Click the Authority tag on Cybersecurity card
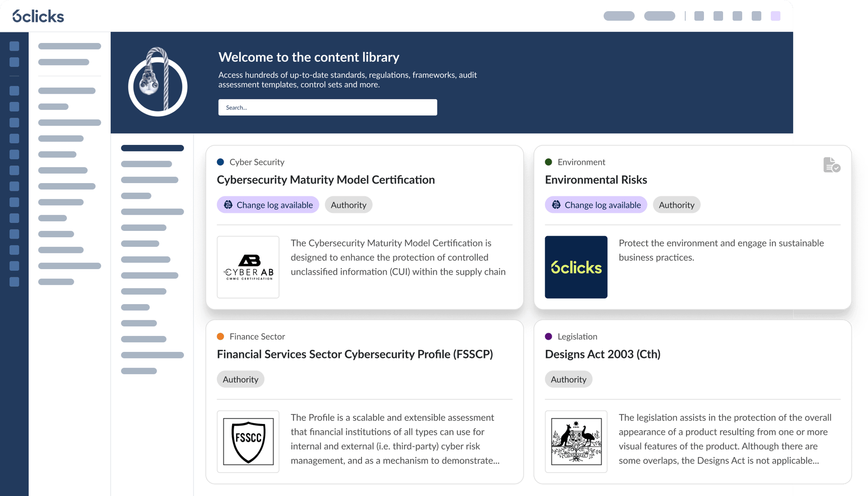Viewport: 868px width, 496px height. click(348, 205)
